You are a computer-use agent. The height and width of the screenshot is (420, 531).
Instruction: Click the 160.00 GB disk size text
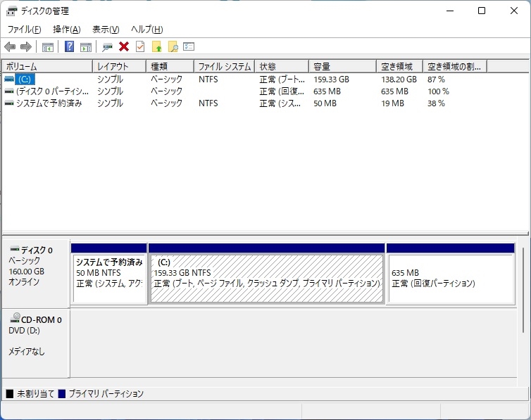click(x=27, y=272)
